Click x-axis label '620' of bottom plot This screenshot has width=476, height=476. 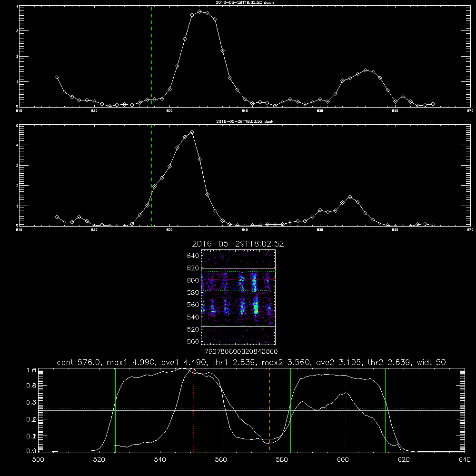404,460
